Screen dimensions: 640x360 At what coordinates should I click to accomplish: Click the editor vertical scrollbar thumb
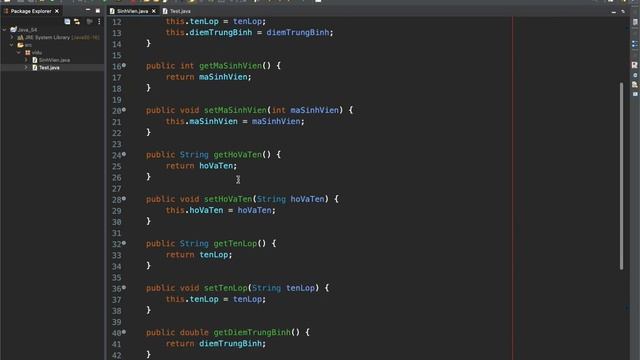pyautogui.click(x=621, y=176)
